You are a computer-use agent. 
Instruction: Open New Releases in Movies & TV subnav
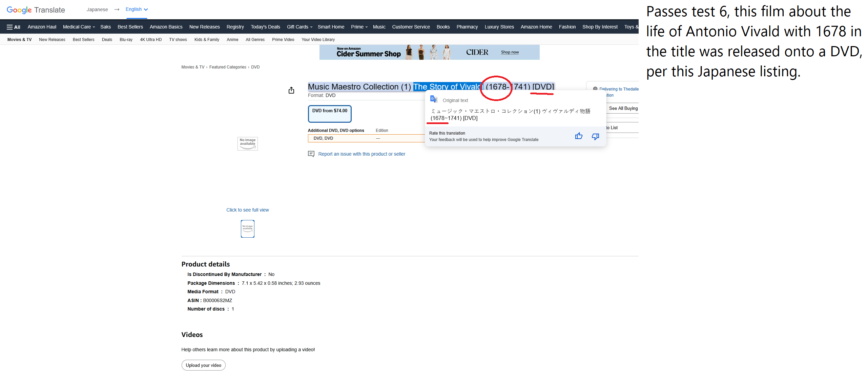point(52,40)
